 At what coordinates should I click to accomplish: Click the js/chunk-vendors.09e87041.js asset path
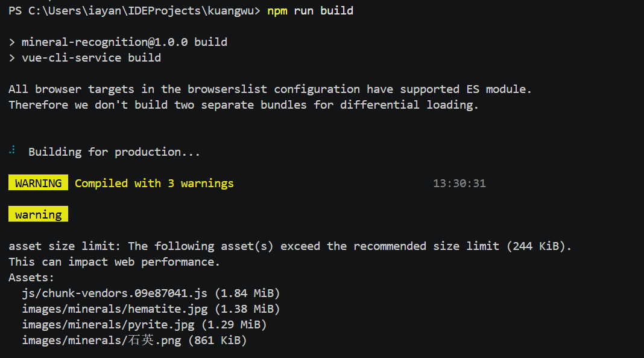tap(115, 293)
